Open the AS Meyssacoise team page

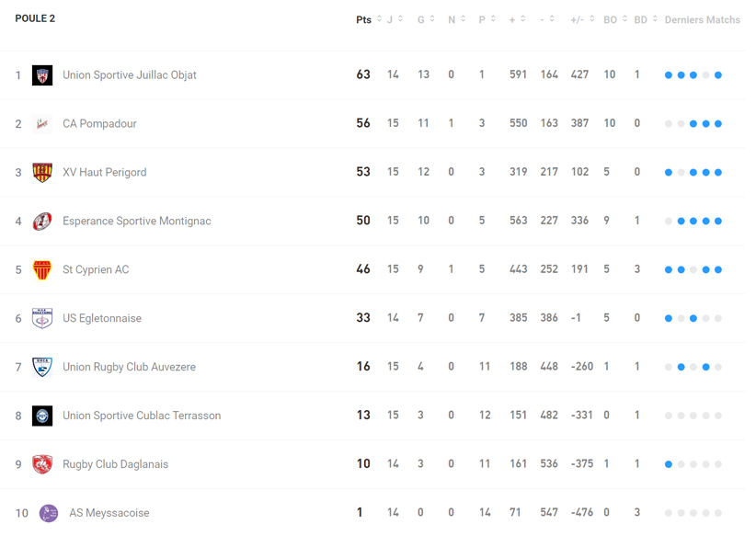[x=109, y=513]
